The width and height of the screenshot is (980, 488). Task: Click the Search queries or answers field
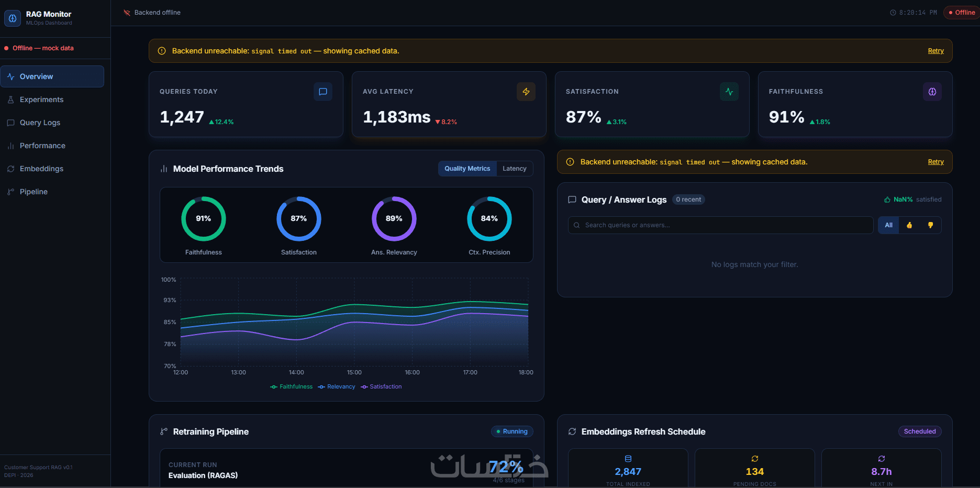click(720, 225)
